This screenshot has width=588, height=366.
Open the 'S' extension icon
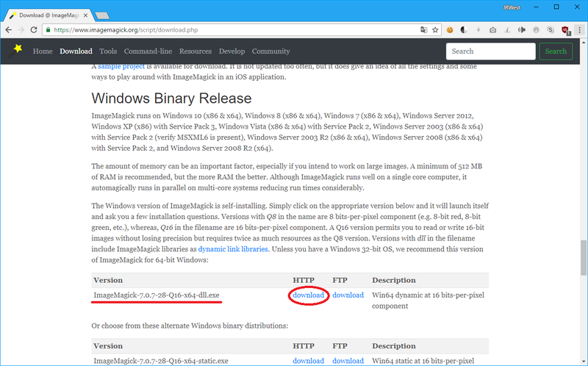(551, 30)
